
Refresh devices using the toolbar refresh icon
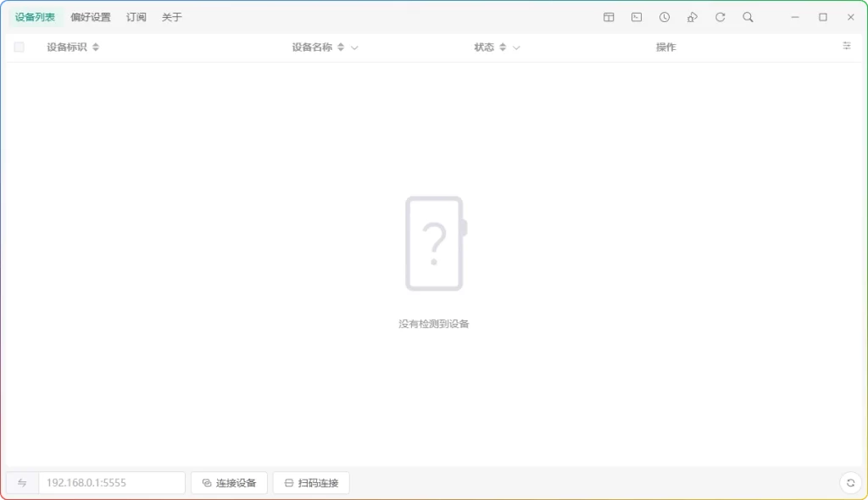[x=721, y=17]
